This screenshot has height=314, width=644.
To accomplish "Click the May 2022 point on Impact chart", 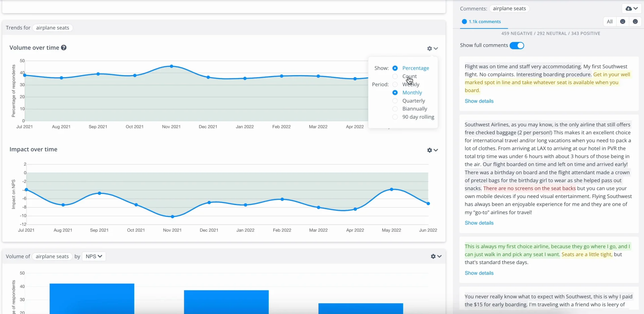I will pyautogui.click(x=391, y=189).
